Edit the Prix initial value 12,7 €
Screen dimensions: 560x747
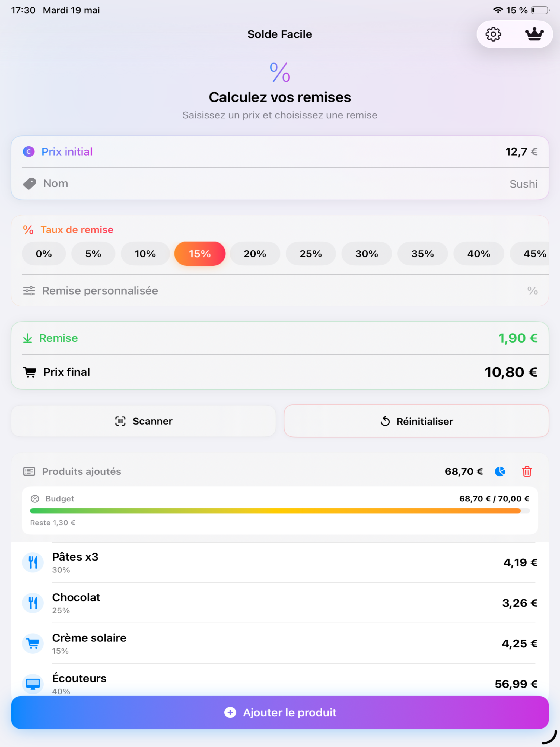521,152
